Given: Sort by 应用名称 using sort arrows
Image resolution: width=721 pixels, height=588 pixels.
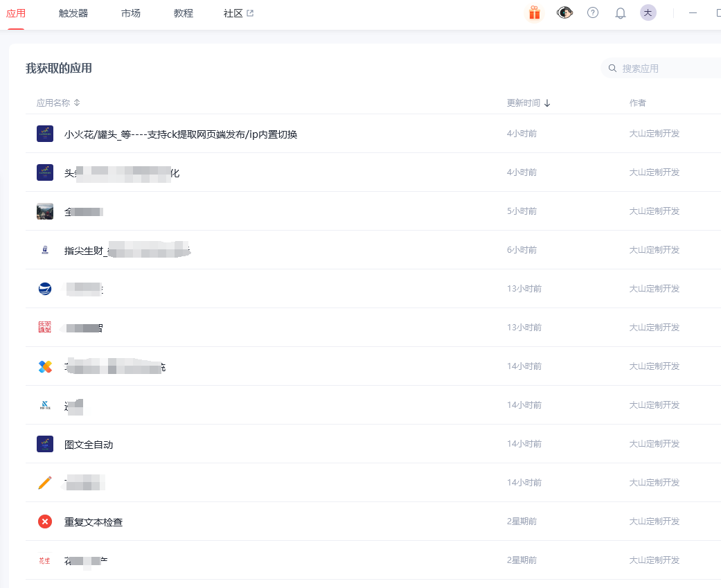Looking at the screenshot, I should coord(77,103).
